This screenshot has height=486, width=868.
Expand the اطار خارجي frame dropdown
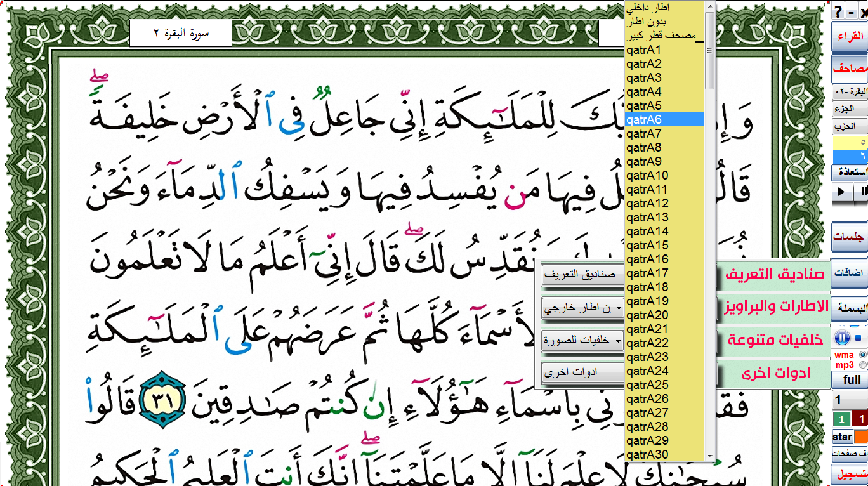[582, 309]
